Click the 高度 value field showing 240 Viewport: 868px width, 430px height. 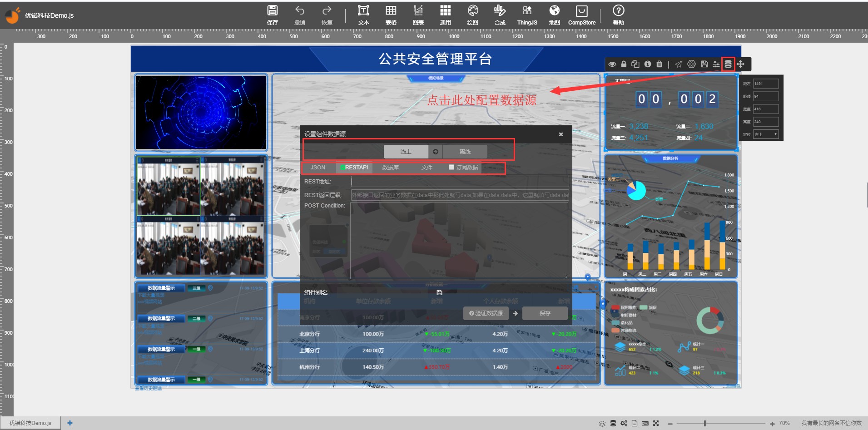[x=766, y=122]
